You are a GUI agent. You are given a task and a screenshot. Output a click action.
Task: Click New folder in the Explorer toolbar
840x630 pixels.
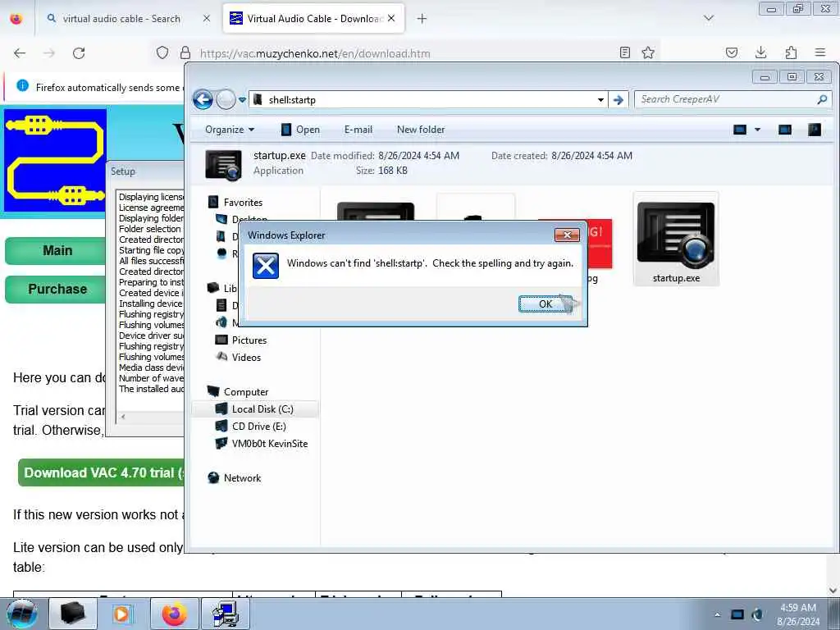pyautogui.click(x=421, y=130)
